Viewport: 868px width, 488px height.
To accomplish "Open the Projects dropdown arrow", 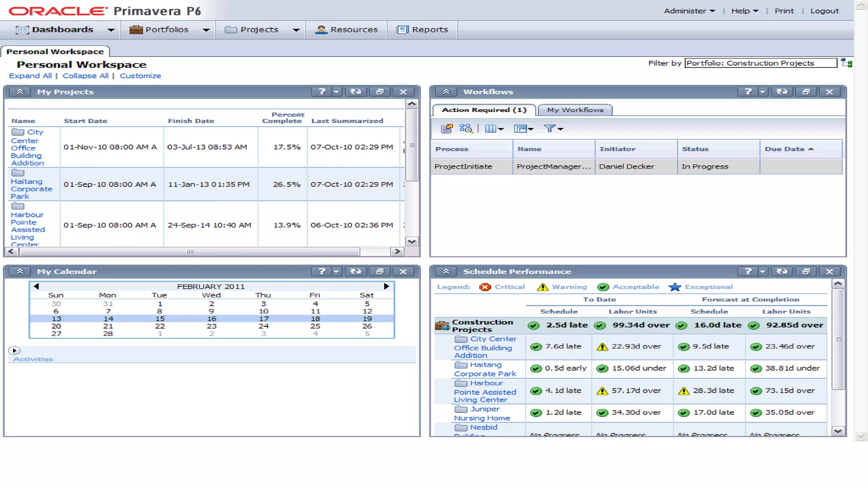I will click(x=296, y=30).
